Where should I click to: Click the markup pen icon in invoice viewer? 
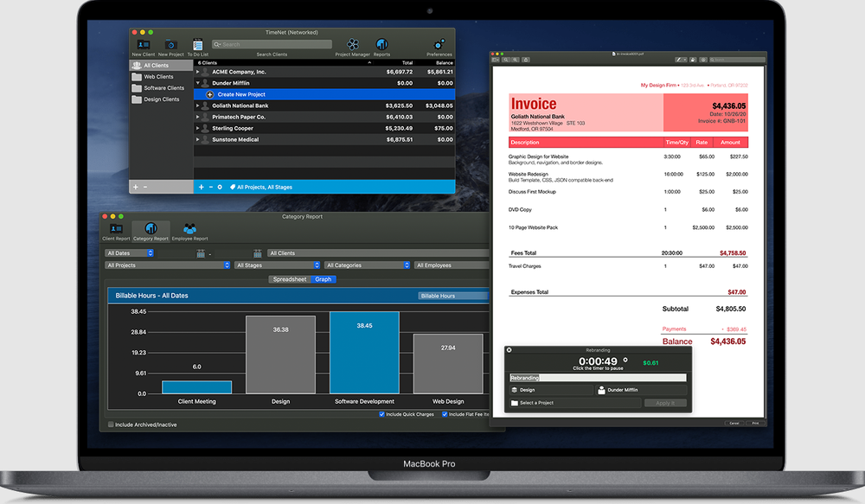point(678,60)
